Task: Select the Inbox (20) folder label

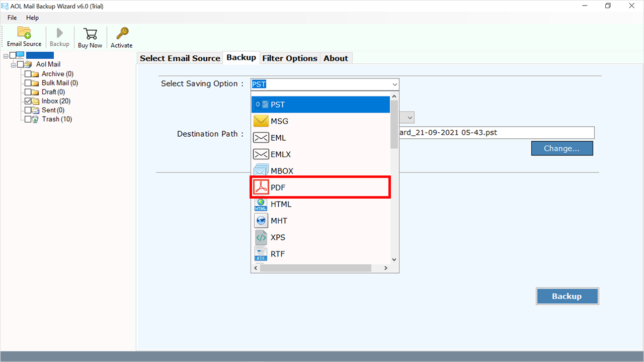Action: click(56, 101)
